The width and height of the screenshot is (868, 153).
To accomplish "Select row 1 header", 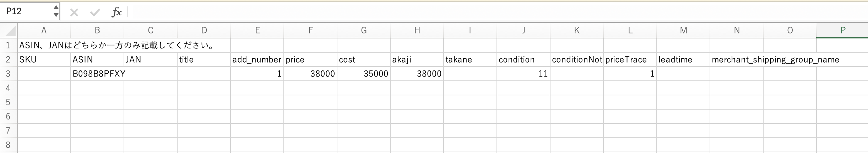I will point(9,45).
